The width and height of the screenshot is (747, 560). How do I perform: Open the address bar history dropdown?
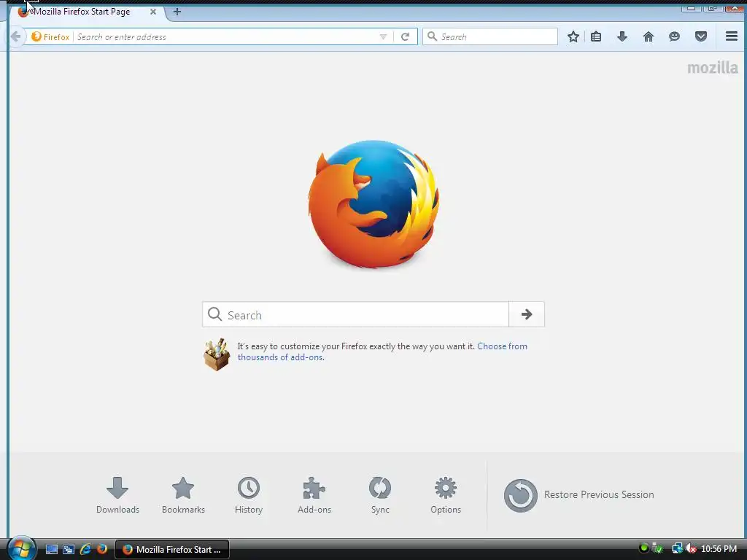(x=383, y=36)
